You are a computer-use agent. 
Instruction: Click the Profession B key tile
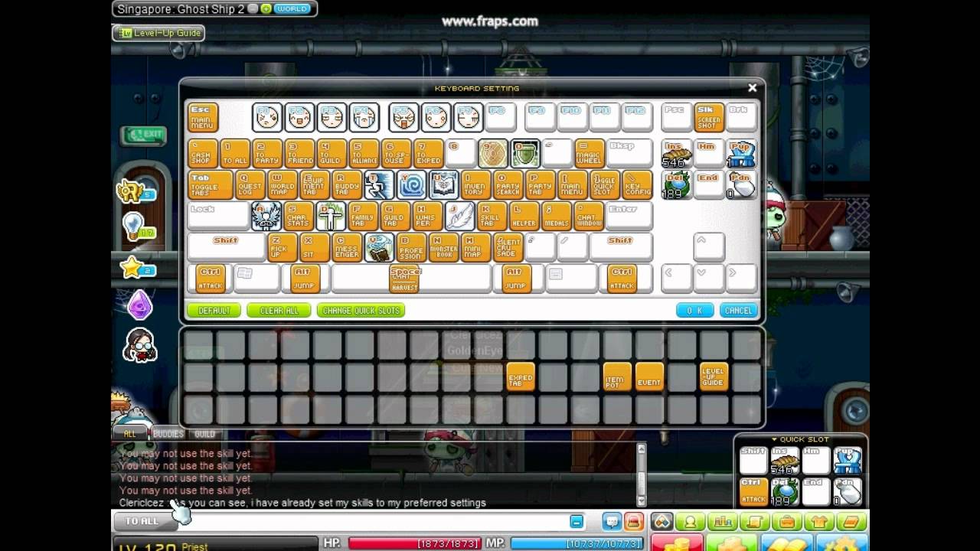pyautogui.click(x=411, y=248)
